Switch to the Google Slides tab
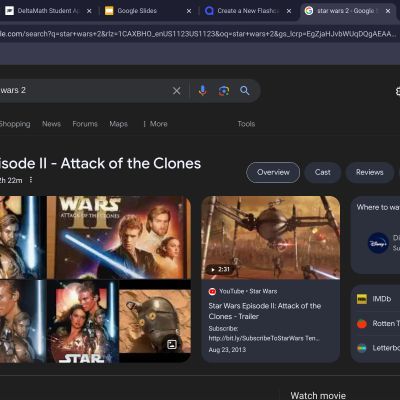Screen dimensions: 400x400 (148, 11)
